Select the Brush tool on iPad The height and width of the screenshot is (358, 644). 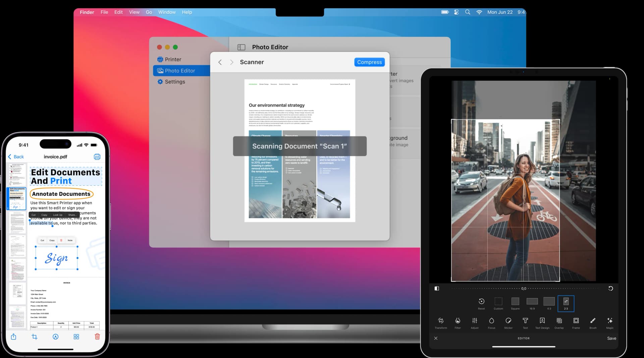tap(593, 323)
